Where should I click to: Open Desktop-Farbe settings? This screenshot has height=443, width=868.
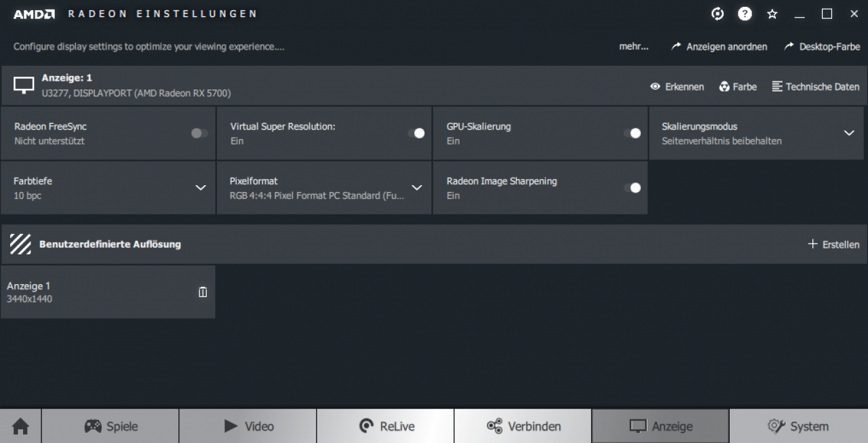point(830,47)
